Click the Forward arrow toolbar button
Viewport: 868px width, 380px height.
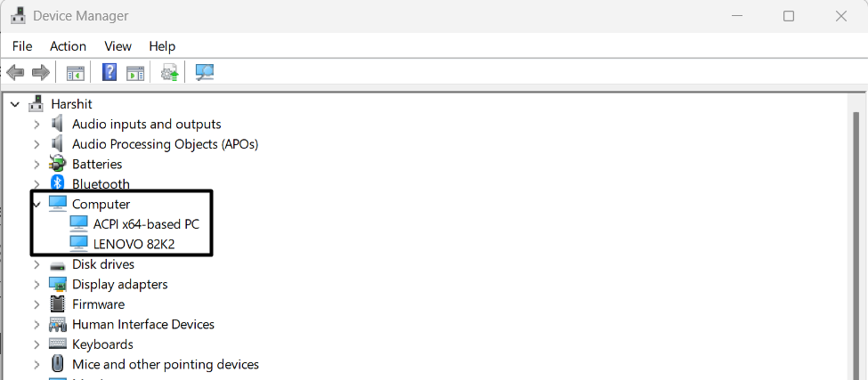40,73
